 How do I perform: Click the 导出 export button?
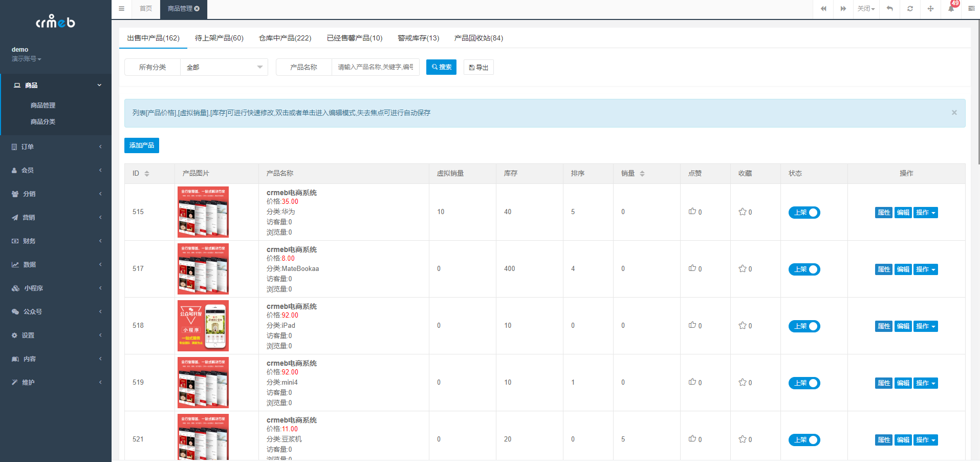tap(478, 68)
